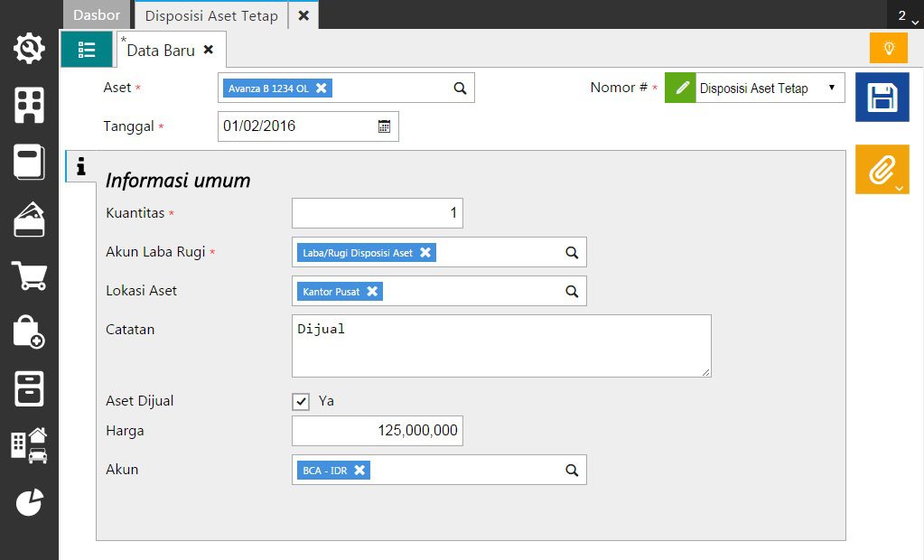Remove the Kantor Pusat location tag
This screenshot has width=924, height=560.
click(x=371, y=292)
